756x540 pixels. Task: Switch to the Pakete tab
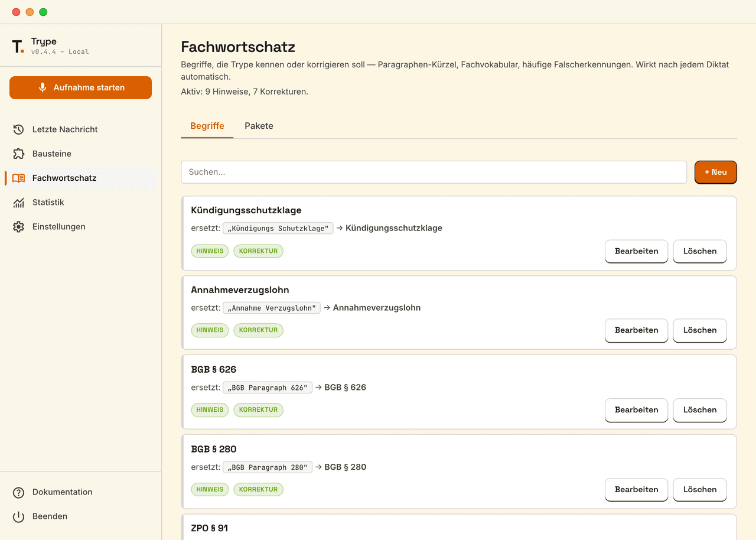point(259,126)
